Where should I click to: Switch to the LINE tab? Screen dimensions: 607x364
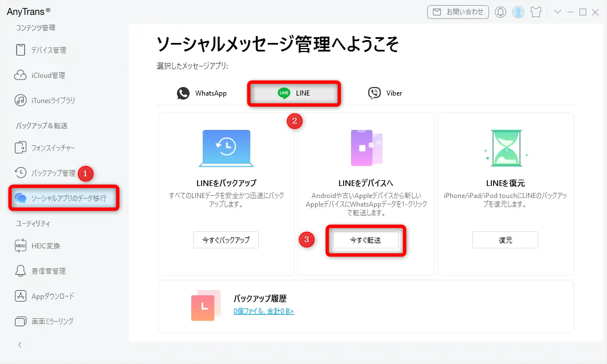(x=294, y=93)
